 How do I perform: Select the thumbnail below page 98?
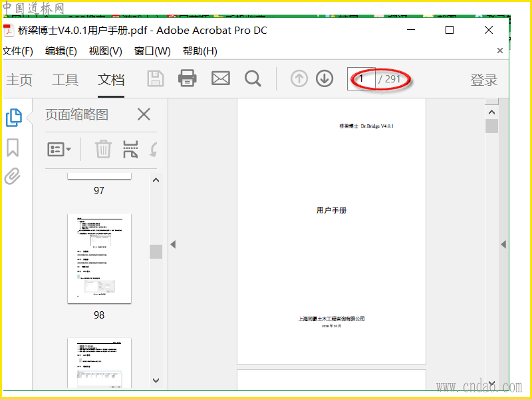point(99,362)
